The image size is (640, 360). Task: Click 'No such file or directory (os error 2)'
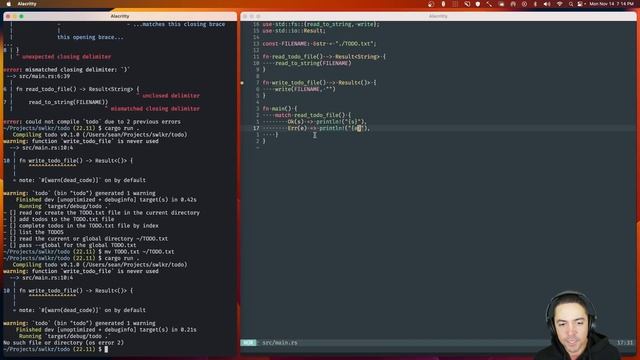(x=63, y=343)
